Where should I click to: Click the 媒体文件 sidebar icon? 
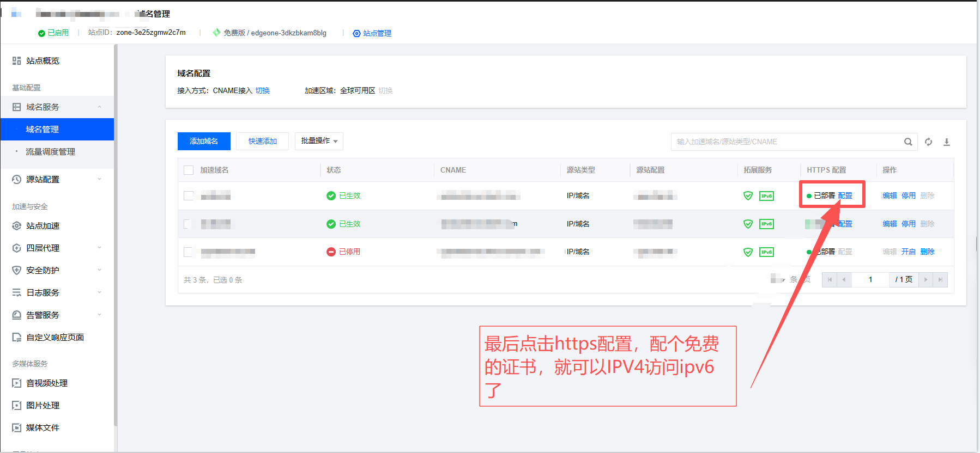click(x=17, y=427)
